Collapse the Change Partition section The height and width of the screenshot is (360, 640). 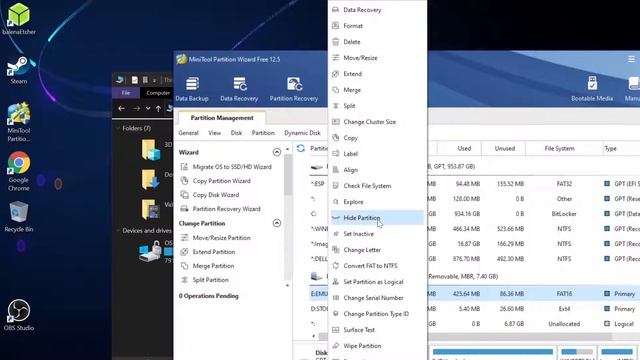click(277, 223)
